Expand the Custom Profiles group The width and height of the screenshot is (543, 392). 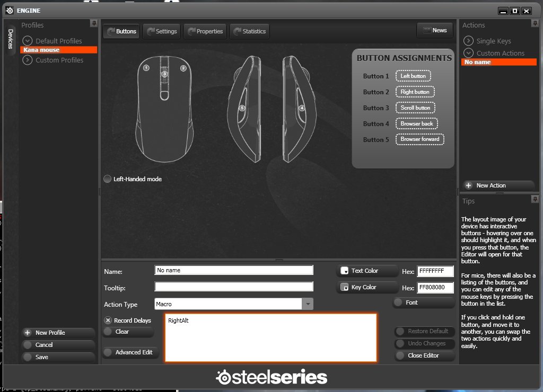[28, 60]
